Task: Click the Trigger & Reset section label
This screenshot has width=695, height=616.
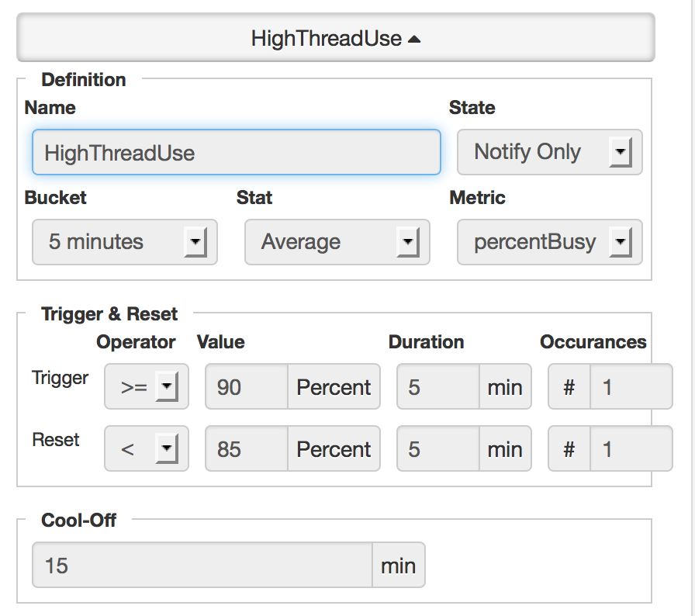Action: (109, 313)
